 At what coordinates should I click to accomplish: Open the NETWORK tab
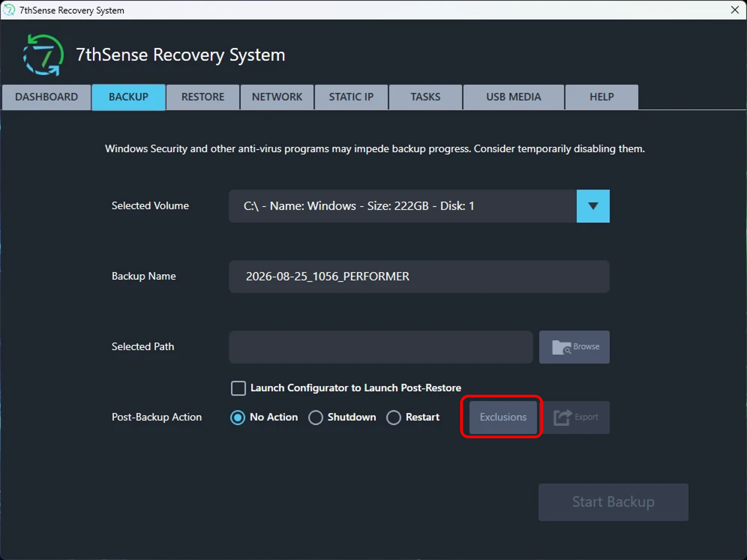coord(277,97)
